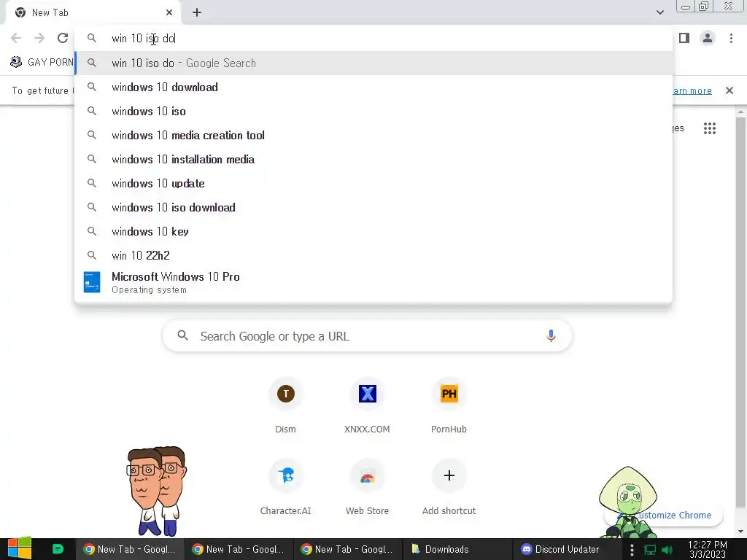Click in the address bar text field
This screenshot has height=560, width=747.
coord(373,38)
